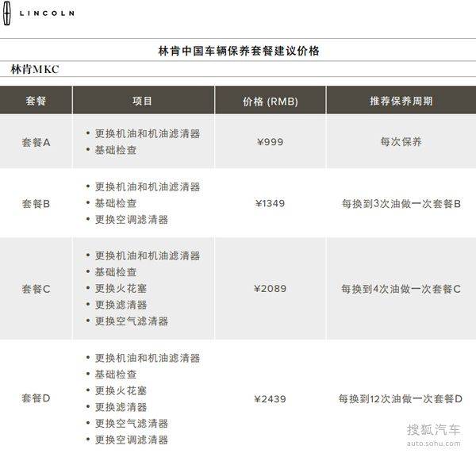This screenshot has width=476, height=461.
Task: Click the ¥2089 price cell
Action: pyautogui.click(x=271, y=289)
